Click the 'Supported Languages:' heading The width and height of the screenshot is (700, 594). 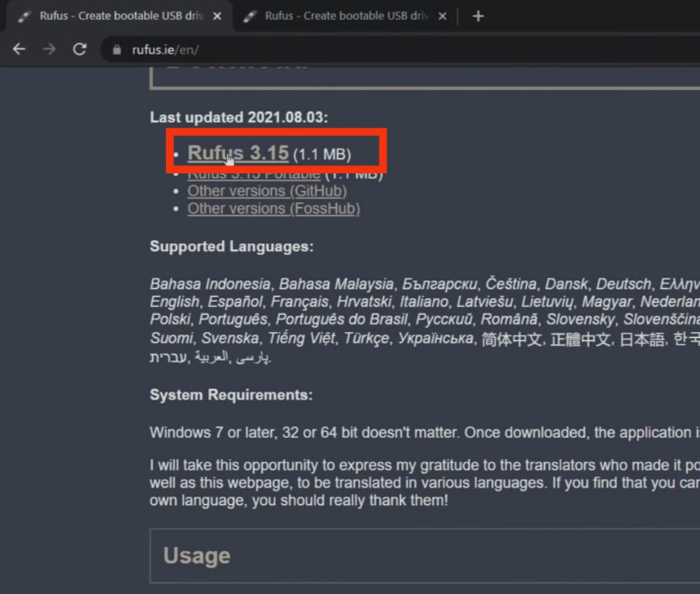coord(232,246)
